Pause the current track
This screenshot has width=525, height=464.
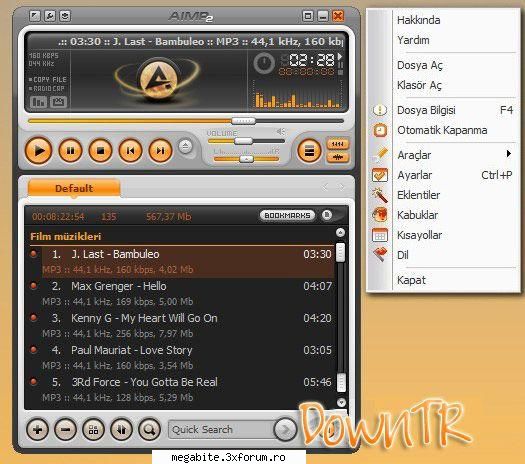[x=70, y=151]
